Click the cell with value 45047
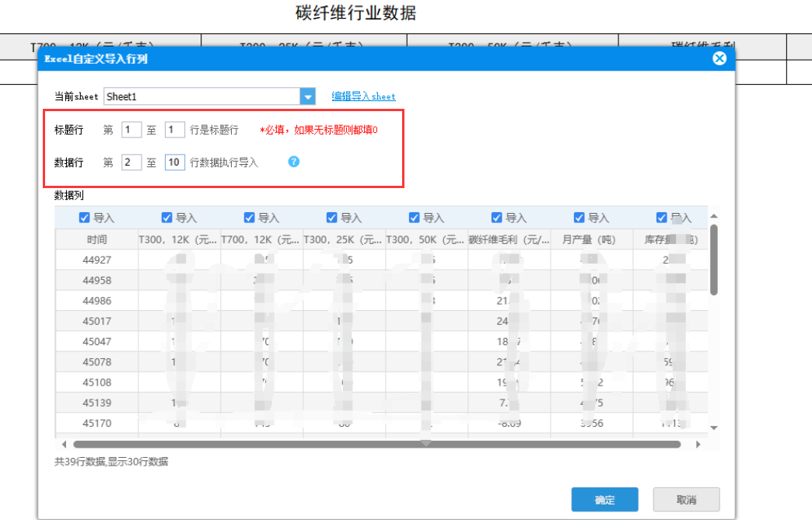Image resolution: width=812 pixels, height=520 pixels. [97, 341]
